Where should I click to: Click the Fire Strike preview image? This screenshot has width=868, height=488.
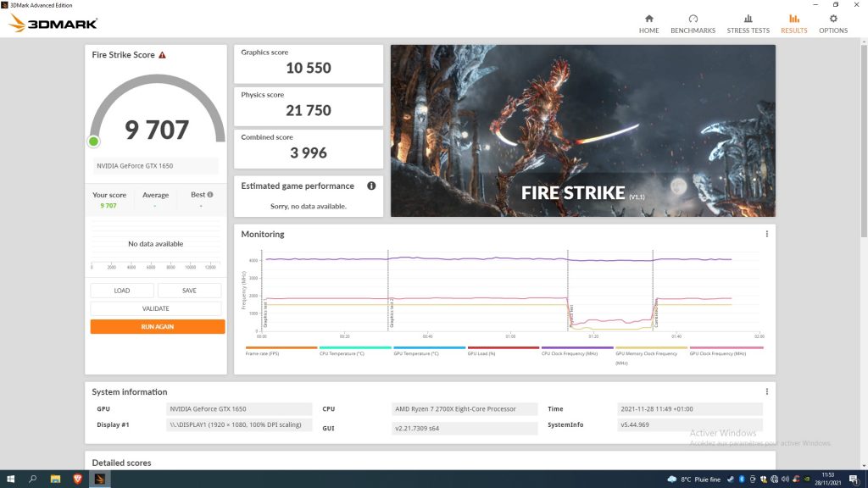tap(582, 131)
